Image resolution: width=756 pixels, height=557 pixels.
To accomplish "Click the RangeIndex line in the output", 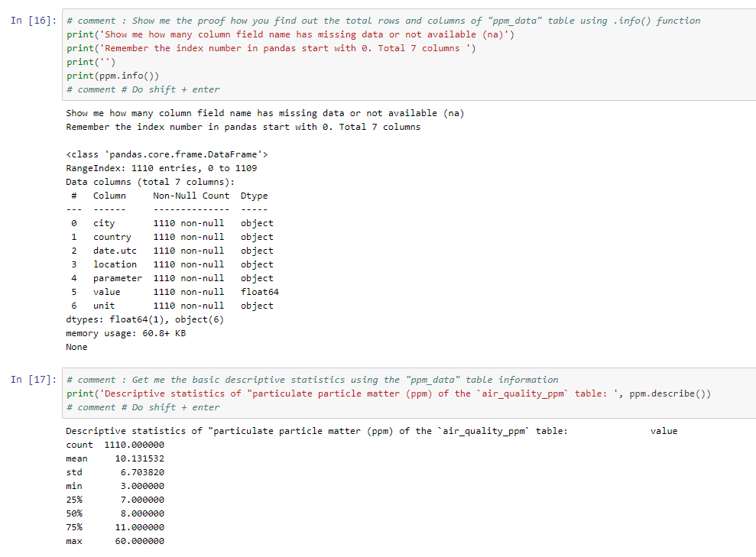I will [161, 168].
